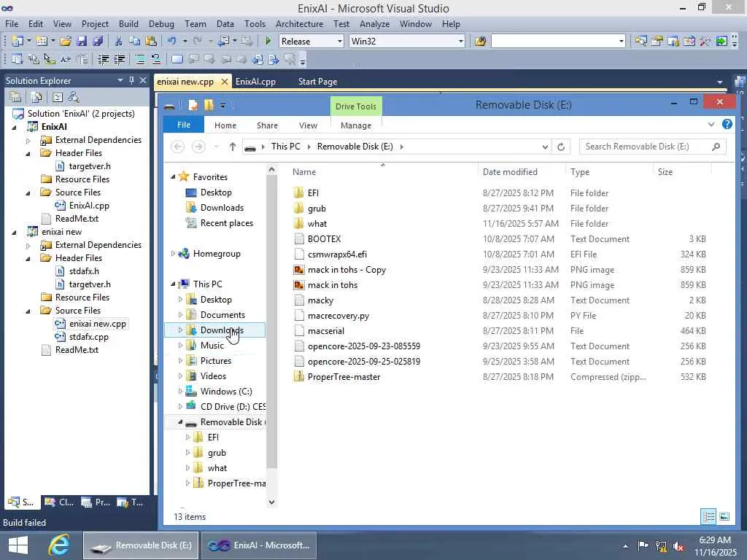Screen dimensions: 747x560
Task: Show hidden system tray icons arrow
Action: [625, 546]
